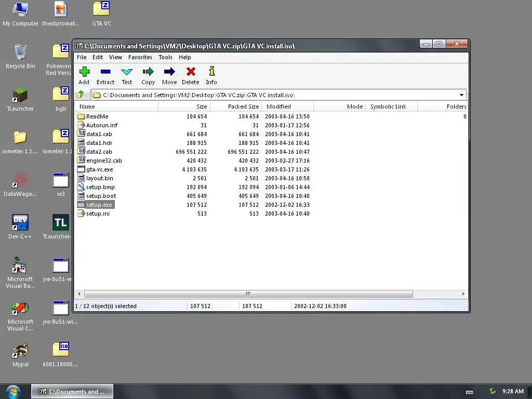Select the data1.hdr file icon
Image resolution: width=532 pixels, height=399 pixels.
click(81, 143)
